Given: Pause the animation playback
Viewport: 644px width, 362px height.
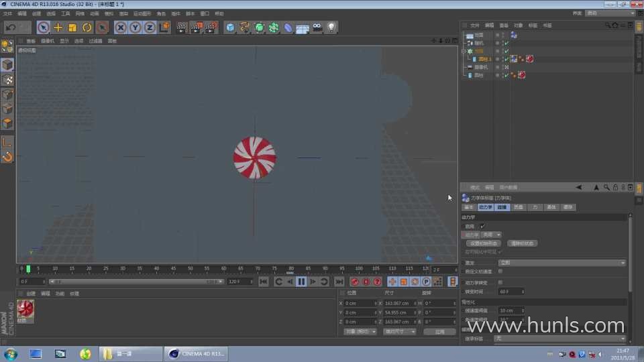Looking at the screenshot, I should click(x=301, y=282).
